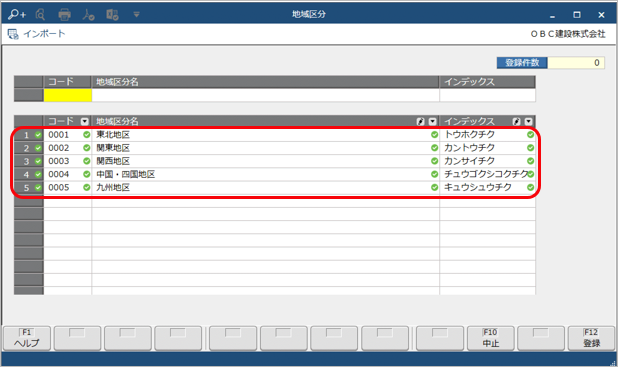
Task: Select the code cell 0001
Action: click(67, 135)
